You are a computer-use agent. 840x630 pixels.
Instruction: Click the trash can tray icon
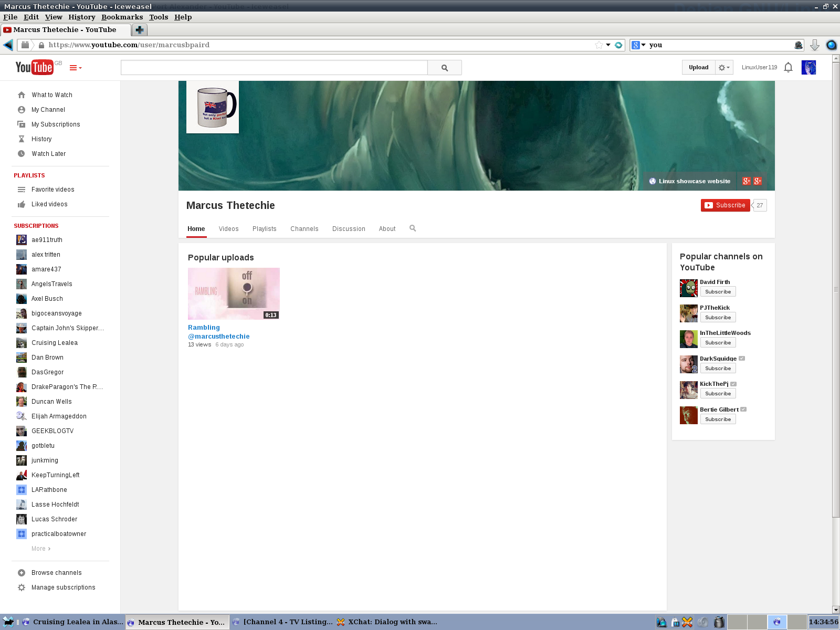coord(719,622)
